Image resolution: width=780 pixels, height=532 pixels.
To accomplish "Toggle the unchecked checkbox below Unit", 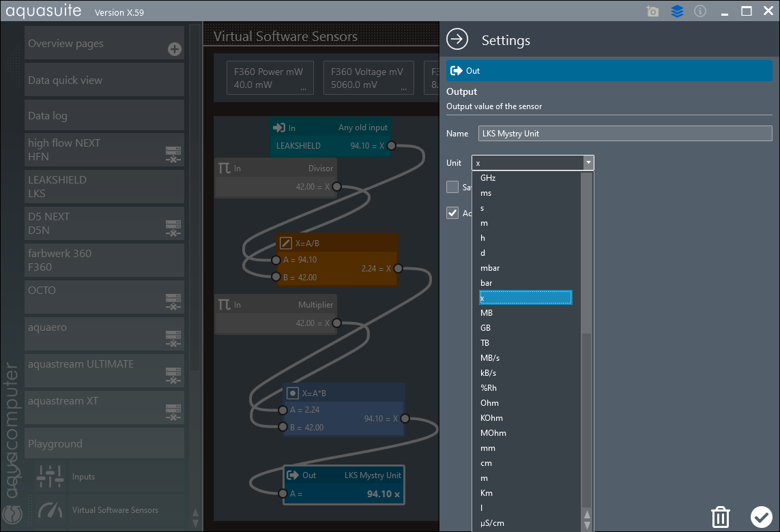I will click(x=452, y=187).
